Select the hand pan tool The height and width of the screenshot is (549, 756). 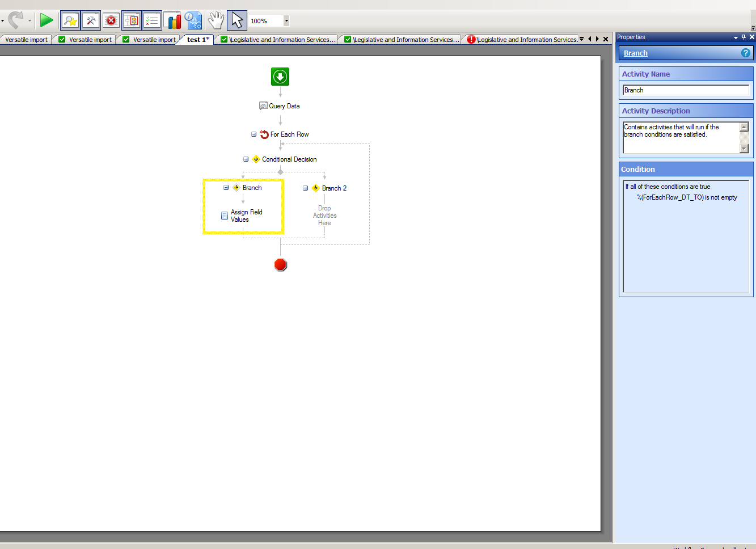point(216,21)
